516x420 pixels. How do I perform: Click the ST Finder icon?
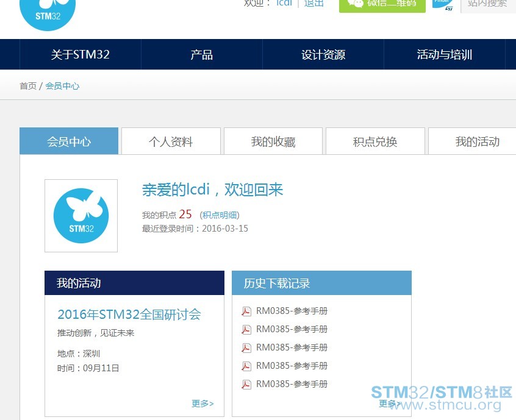(x=443, y=5)
